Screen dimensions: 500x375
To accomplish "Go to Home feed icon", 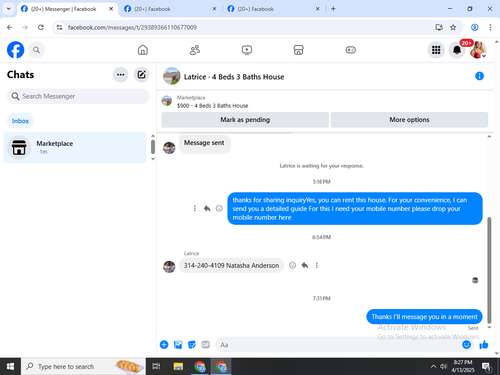I will pyautogui.click(x=143, y=50).
